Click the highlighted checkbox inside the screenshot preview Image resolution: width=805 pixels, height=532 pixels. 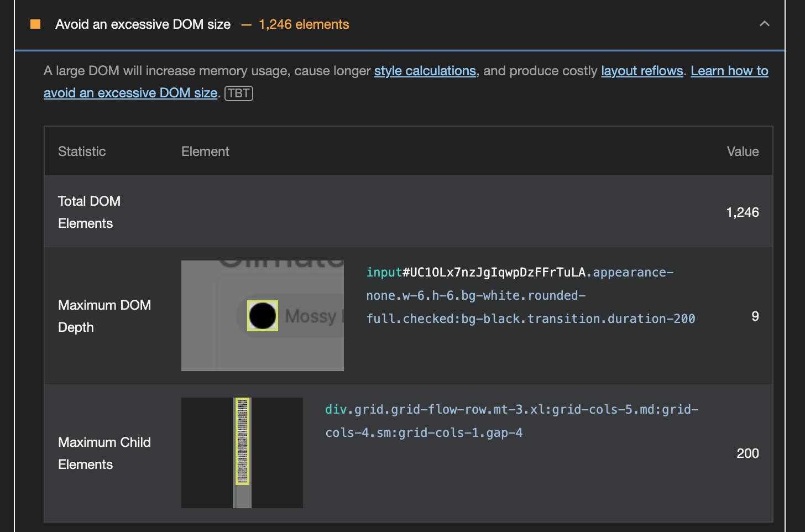click(x=262, y=315)
